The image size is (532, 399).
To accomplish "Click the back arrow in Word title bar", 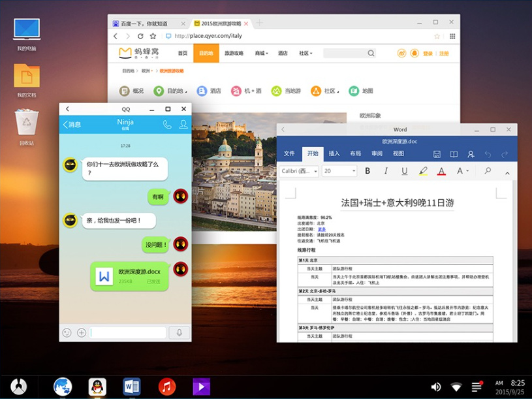I will (283, 129).
